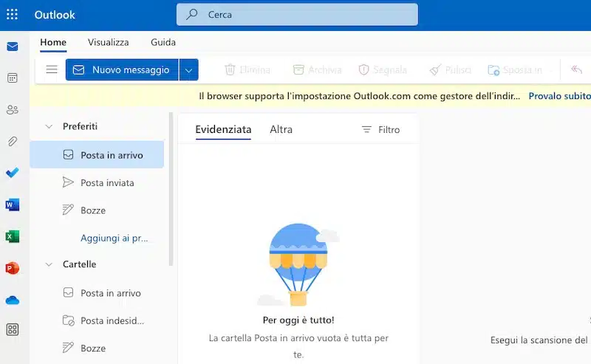Open the More apps icon
This screenshot has height=364, width=591.
click(x=13, y=330)
